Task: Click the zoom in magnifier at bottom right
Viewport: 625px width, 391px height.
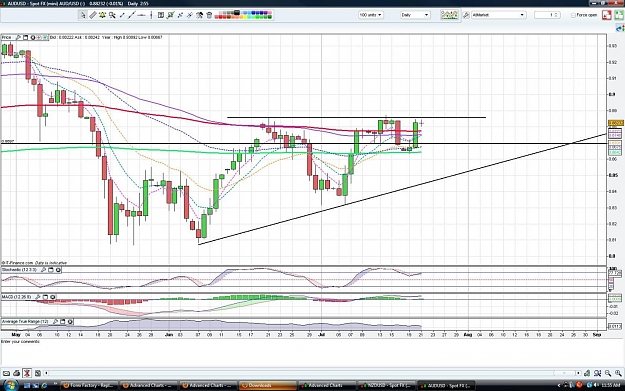Action: point(618,373)
